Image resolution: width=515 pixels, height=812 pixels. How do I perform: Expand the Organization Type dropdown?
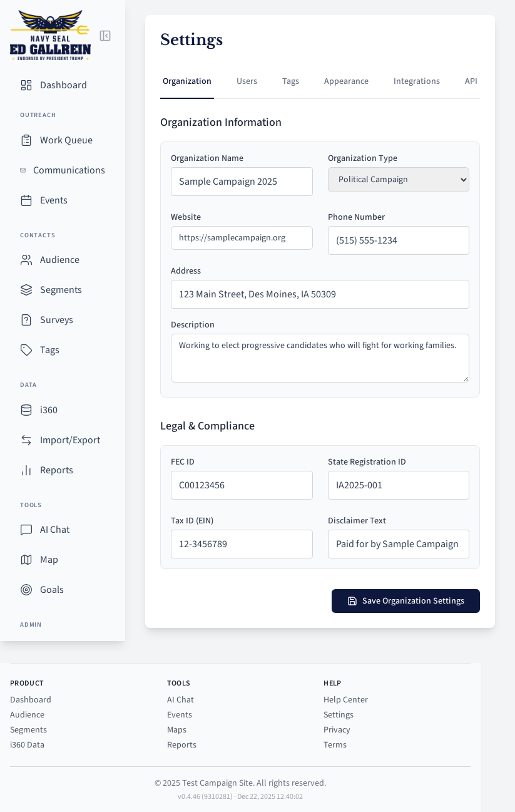pyautogui.click(x=398, y=180)
